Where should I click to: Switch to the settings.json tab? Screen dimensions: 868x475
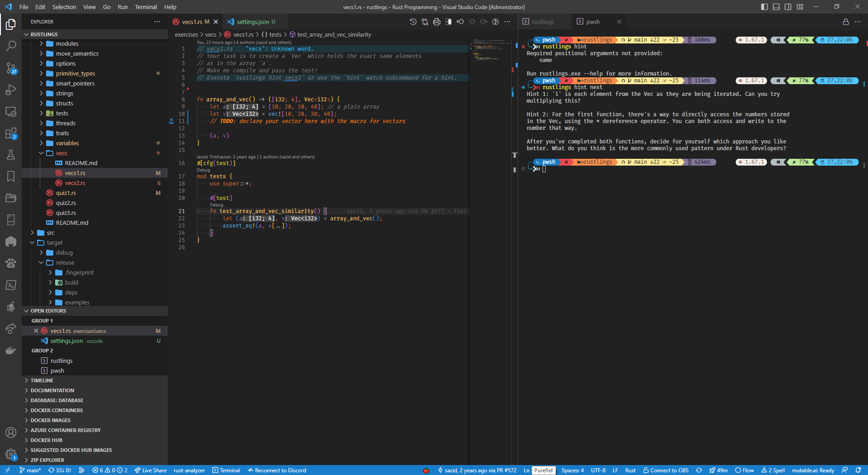pos(252,22)
